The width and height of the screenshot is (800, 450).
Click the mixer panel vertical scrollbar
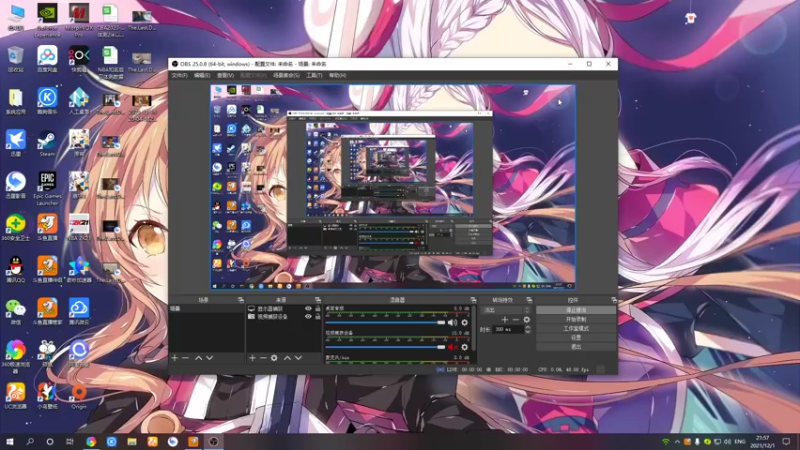pyautogui.click(x=474, y=329)
